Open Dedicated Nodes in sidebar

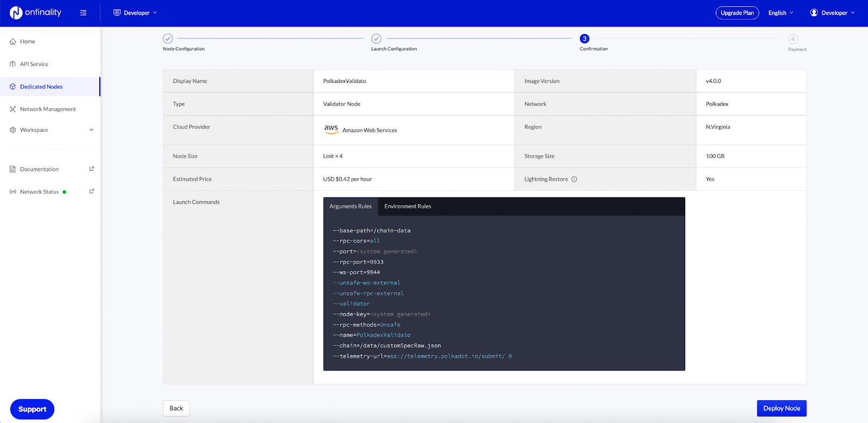[x=41, y=87]
